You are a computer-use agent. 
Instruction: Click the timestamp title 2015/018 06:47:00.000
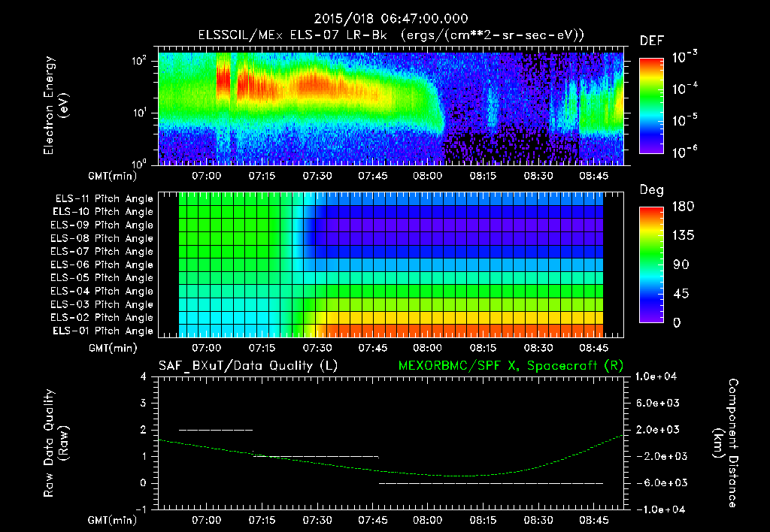point(391,19)
